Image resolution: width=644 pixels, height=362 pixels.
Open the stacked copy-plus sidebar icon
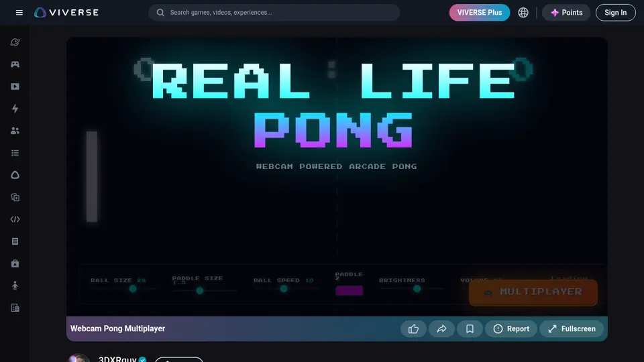click(x=15, y=197)
